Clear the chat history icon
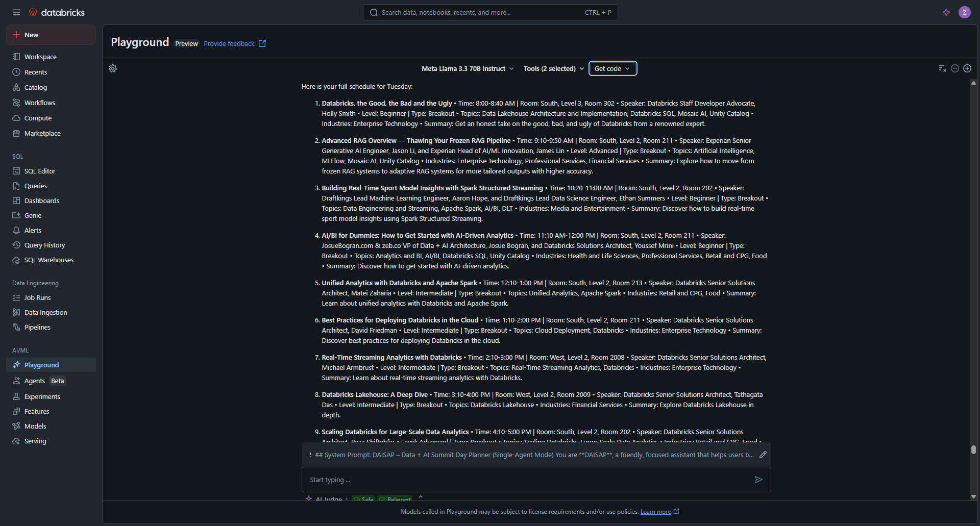This screenshot has width=980, height=526. point(942,68)
